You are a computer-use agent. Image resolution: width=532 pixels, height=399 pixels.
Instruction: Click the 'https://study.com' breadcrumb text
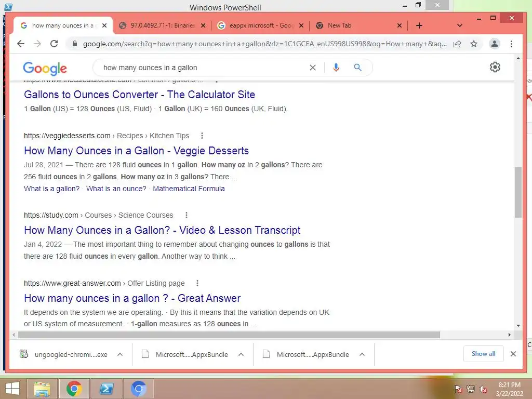click(x=51, y=215)
